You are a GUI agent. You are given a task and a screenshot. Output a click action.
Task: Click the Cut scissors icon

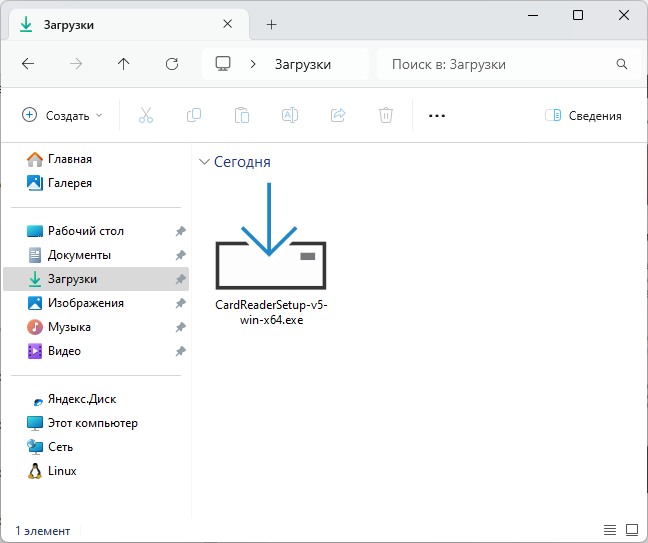coord(146,116)
